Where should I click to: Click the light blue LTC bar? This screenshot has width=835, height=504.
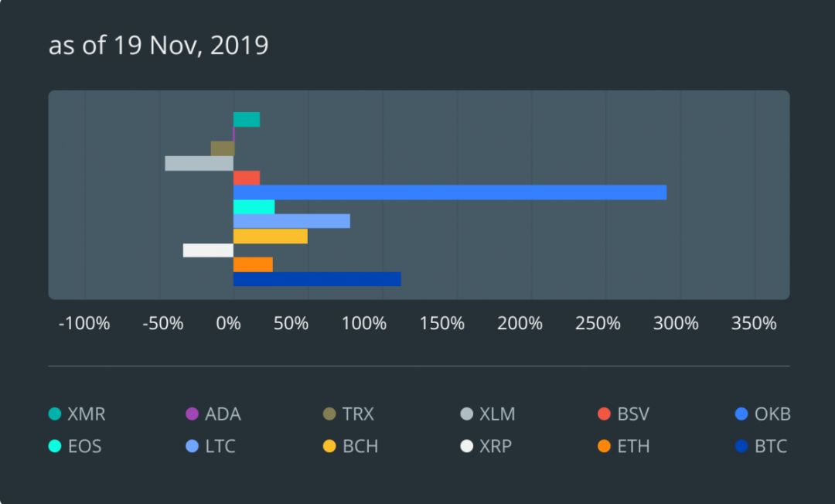coord(291,221)
